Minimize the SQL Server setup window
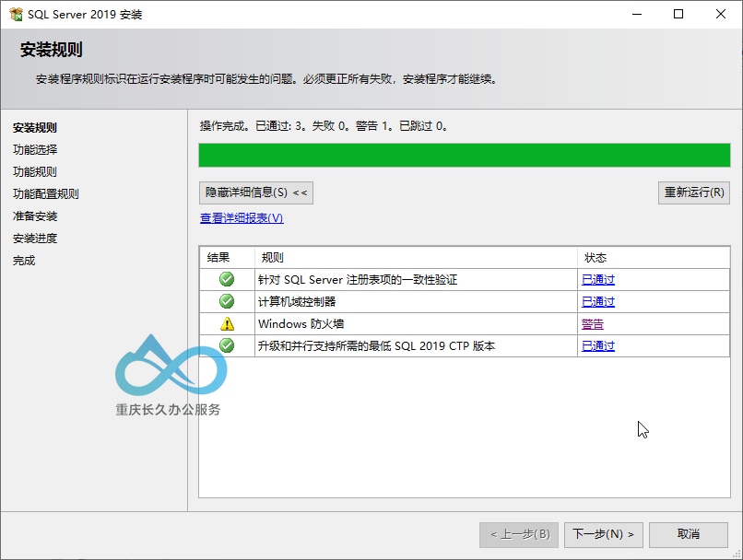This screenshot has height=560, width=743. [637, 14]
